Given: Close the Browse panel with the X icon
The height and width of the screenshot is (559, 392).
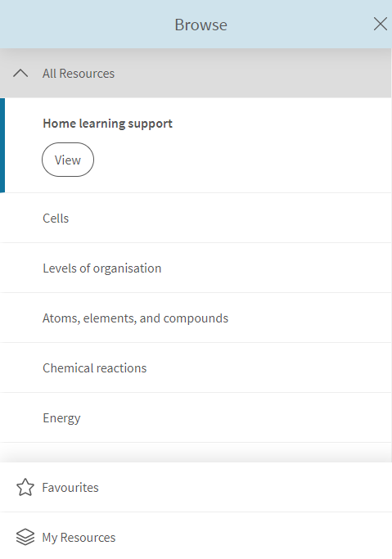Looking at the screenshot, I should coord(381,25).
